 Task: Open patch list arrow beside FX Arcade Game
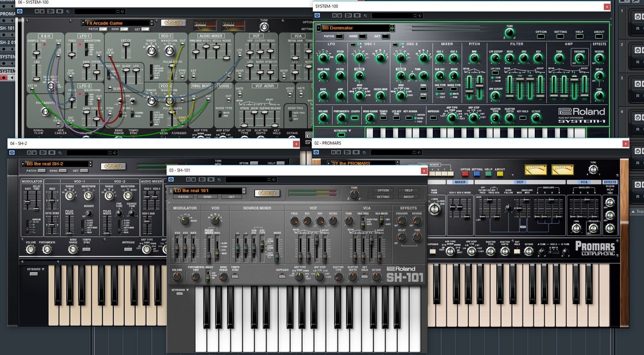[83, 23]
